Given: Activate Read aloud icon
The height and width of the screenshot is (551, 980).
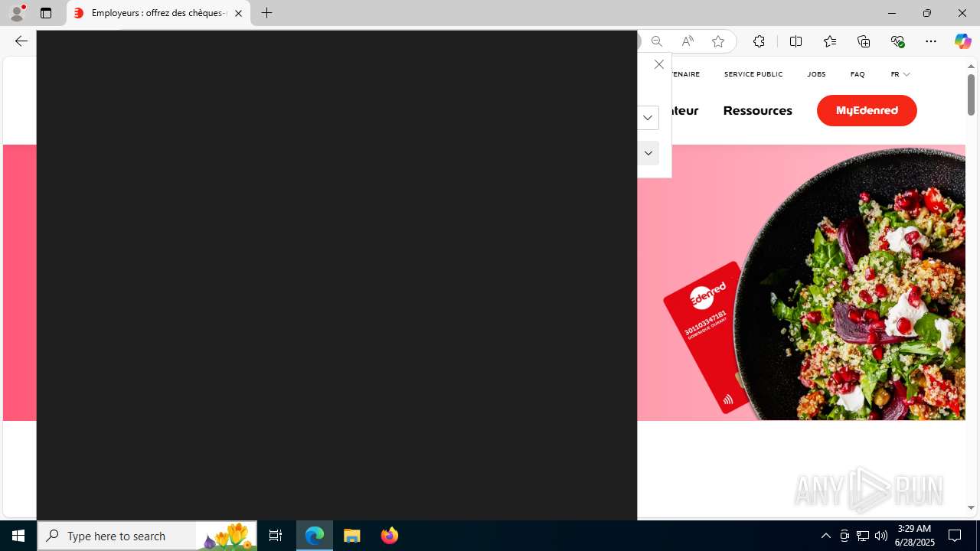Looking at the screenshot, I should [688, 41].
